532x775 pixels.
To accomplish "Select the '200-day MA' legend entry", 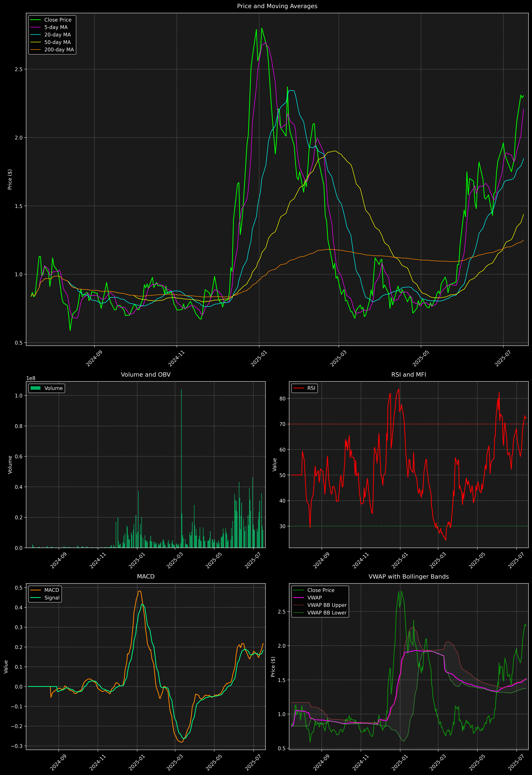I will click(59, 50).
